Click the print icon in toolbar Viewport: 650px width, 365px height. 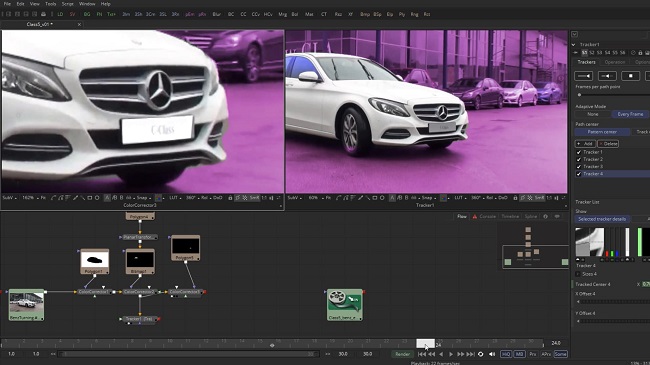44,14
